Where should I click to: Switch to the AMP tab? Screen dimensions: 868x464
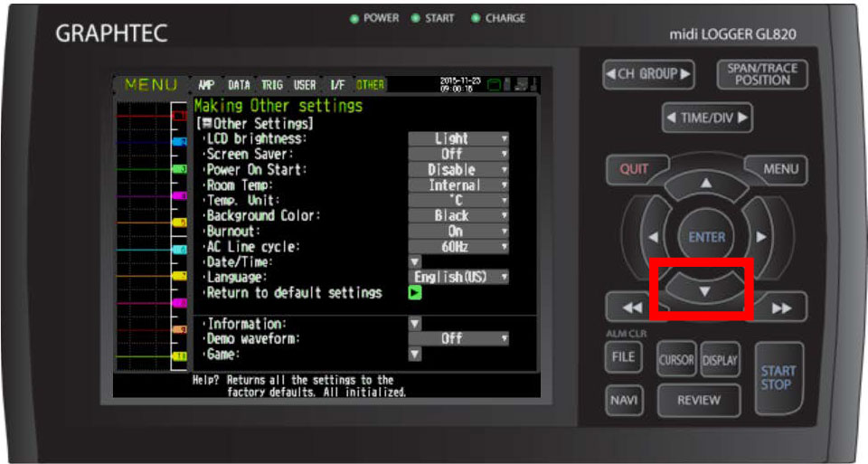206,85
